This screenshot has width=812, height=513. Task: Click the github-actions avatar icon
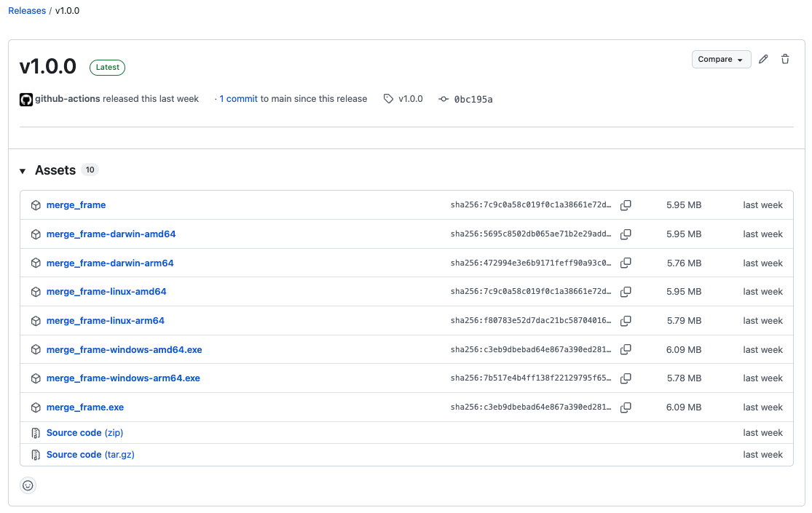point(26,100)
